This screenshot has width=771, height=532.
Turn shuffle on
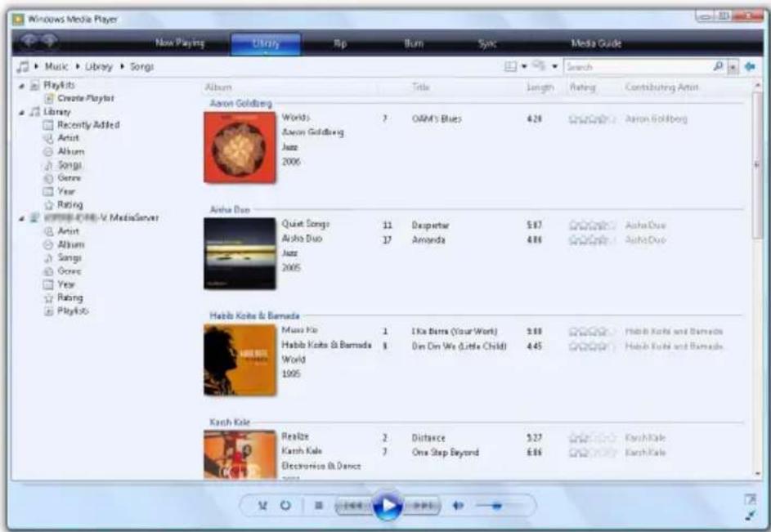click(x=262, y=506)
